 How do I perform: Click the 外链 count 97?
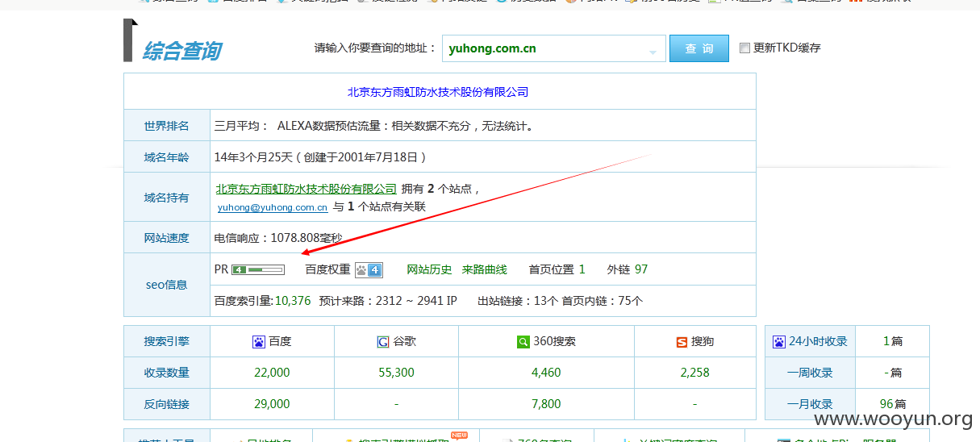[641, 269]
